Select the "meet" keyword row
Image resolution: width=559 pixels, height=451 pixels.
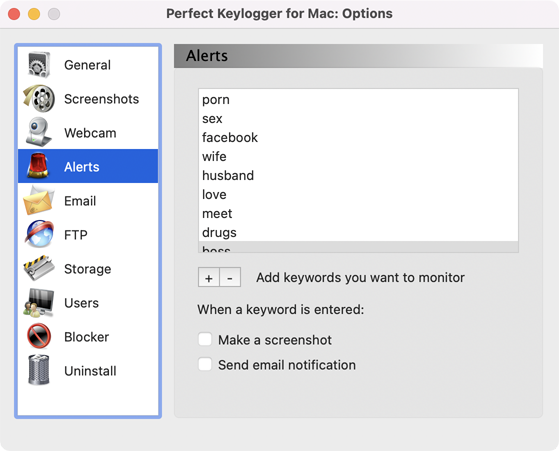[x=358, y=214]
